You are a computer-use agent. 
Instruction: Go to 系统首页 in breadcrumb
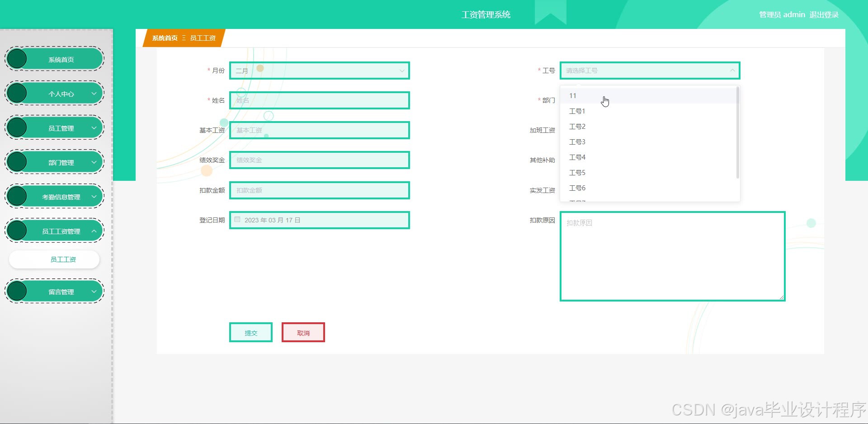(165, 38)
